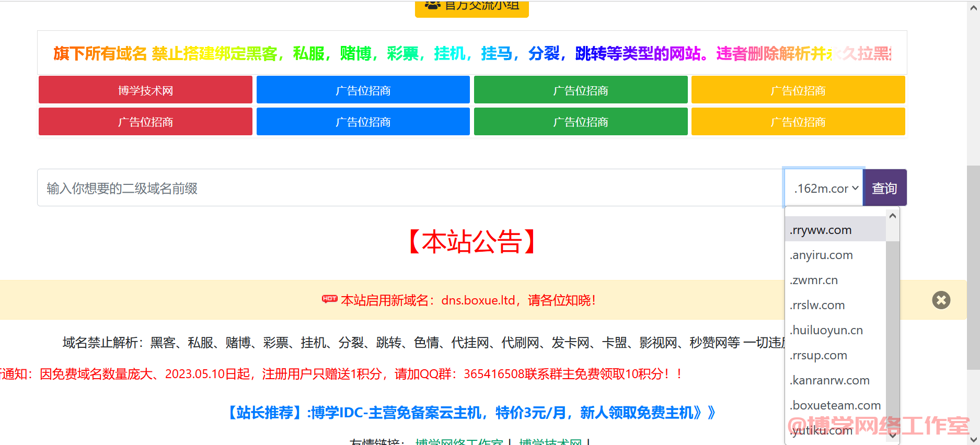Click the blue 广告位招商 button in the top row
Viewport: 980px width, 445px height.
point(363,90)
